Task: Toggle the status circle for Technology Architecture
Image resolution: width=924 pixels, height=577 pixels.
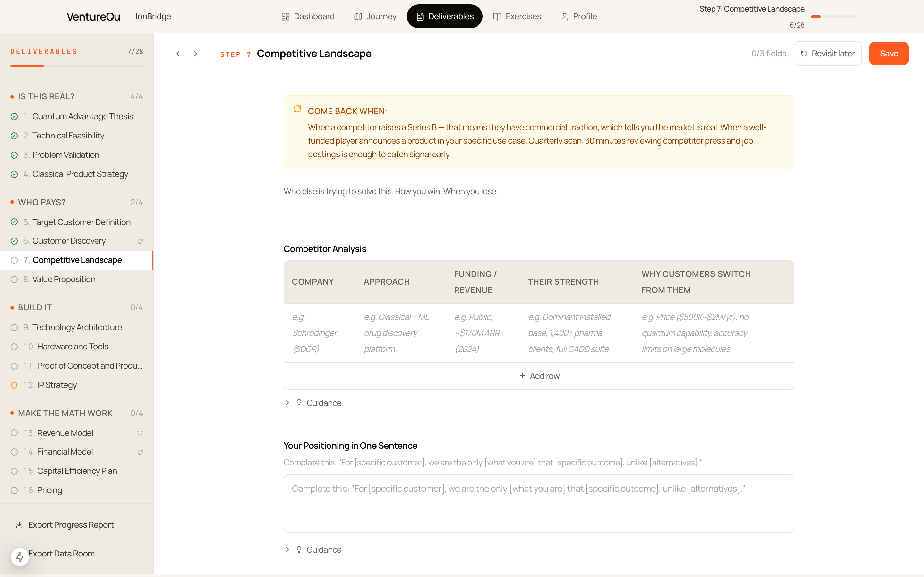Action: [14, 327]
